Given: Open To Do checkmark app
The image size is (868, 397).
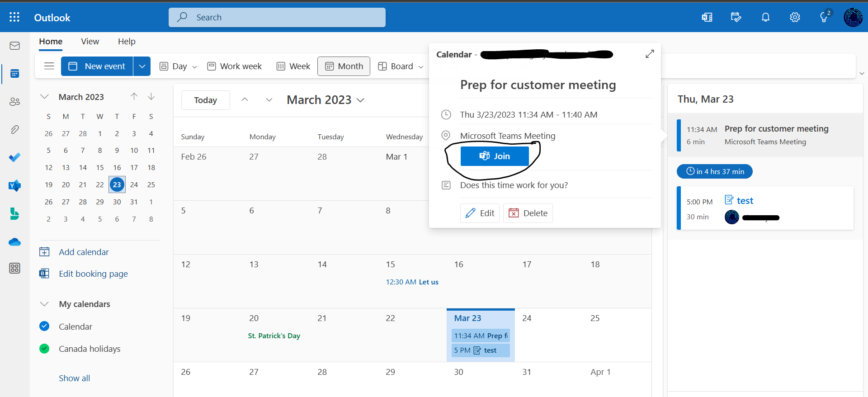Looking at the screenshot, I should [x=14, y=157].
